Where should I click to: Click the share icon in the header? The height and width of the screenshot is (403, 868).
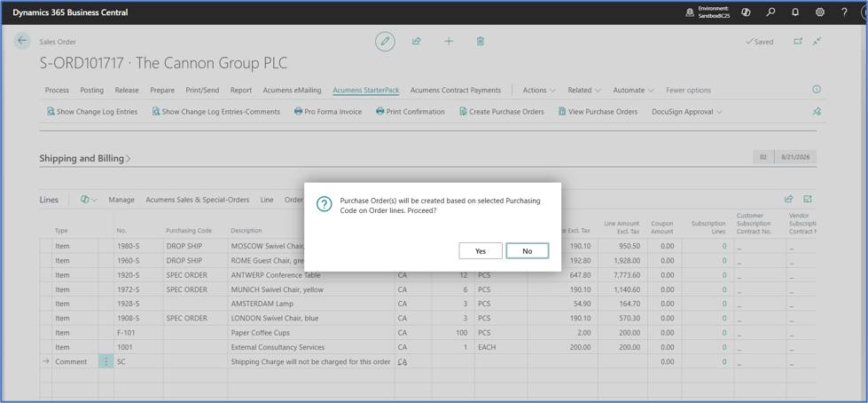pyautogui.click(x=417, y=41)
